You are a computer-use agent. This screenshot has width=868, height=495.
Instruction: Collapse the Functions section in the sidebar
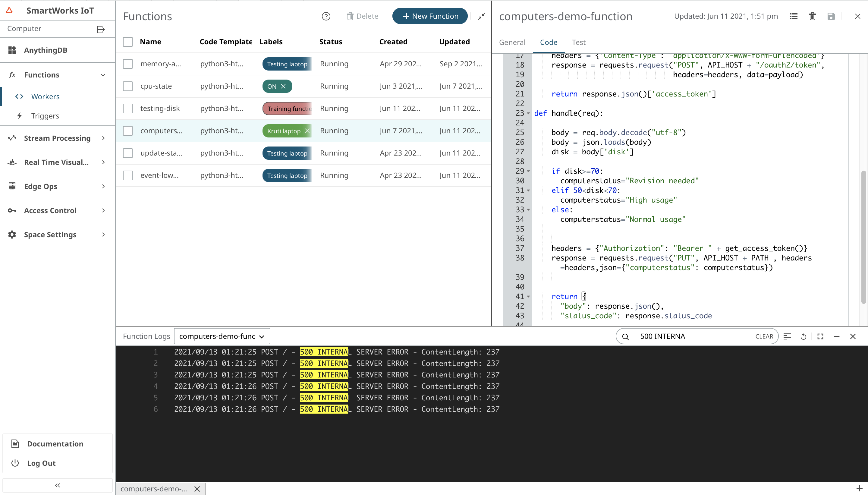[103, 75]
